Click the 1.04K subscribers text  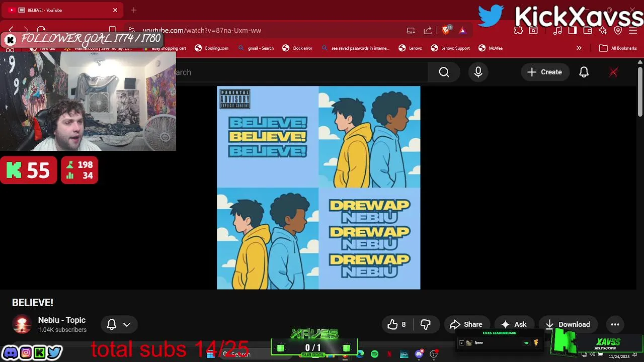[x=62, y=330]
